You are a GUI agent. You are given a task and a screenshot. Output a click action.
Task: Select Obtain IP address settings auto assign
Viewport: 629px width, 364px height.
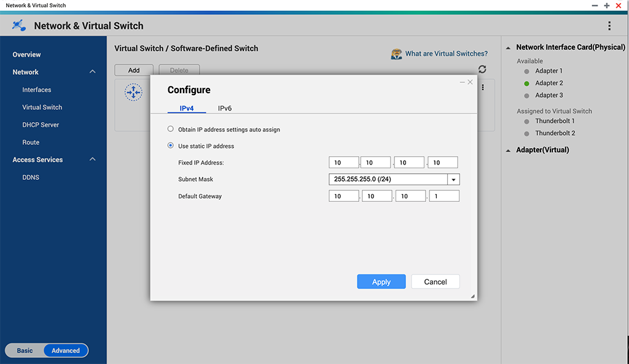click(171, 129)
